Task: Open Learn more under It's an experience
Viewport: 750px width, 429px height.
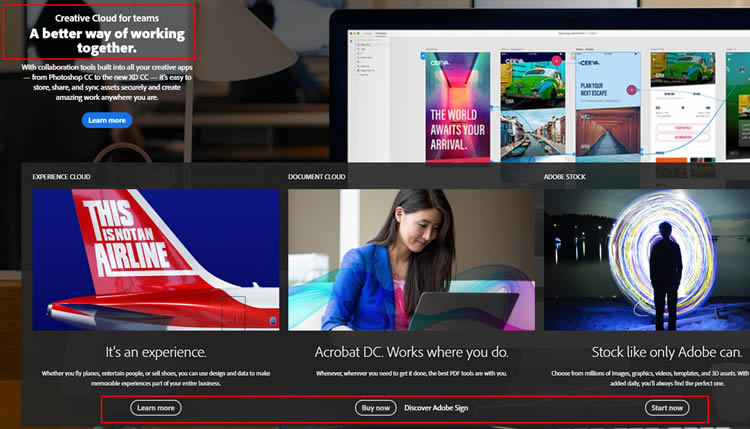Action: pyautogui.click(x=156, y=408)
